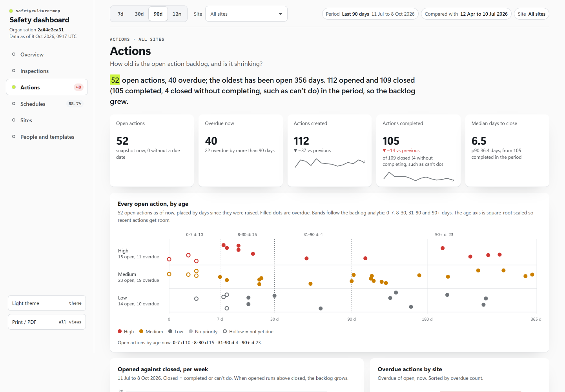
Task: Open the Overdue now card showing 40
Action: [241, 151]
